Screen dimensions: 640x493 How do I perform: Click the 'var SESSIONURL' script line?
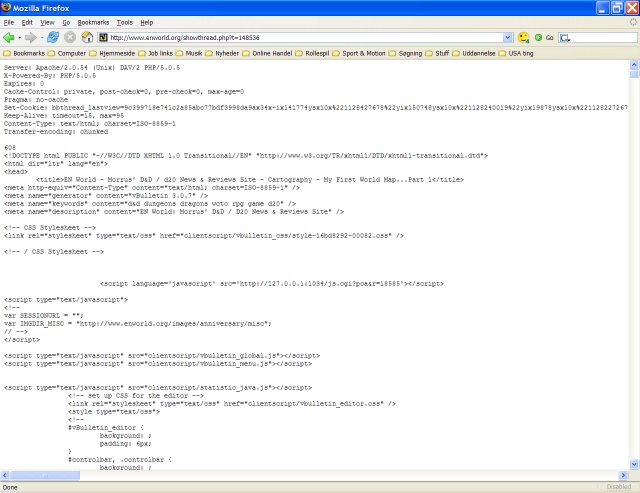click(44, 315)
